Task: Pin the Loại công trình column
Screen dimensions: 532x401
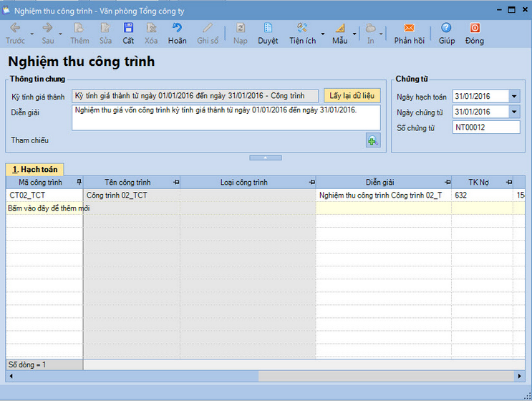Action: tap(311, 182)
